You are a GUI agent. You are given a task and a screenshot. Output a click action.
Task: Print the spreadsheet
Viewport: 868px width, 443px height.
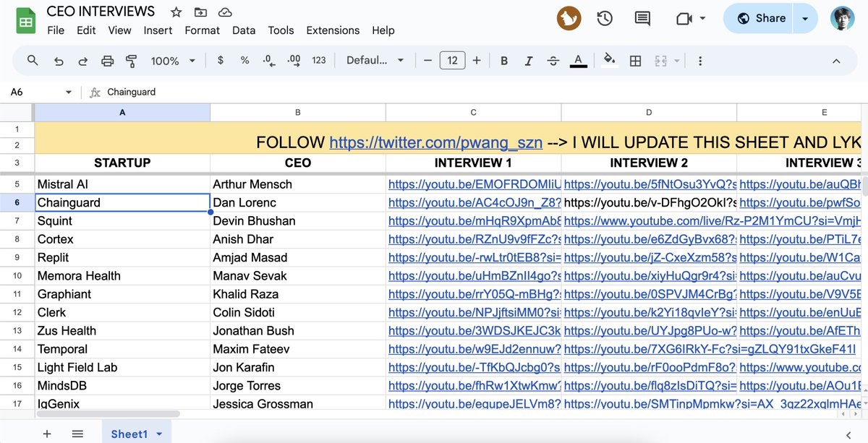(108, 61)
